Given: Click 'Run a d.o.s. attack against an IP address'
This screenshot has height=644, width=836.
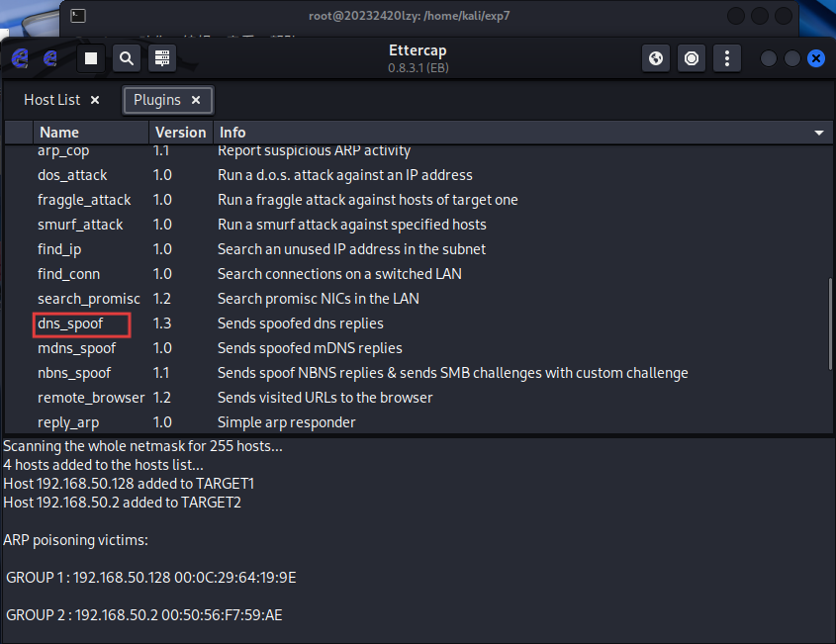Looking at the screenshot, I should tap(345, 175).
